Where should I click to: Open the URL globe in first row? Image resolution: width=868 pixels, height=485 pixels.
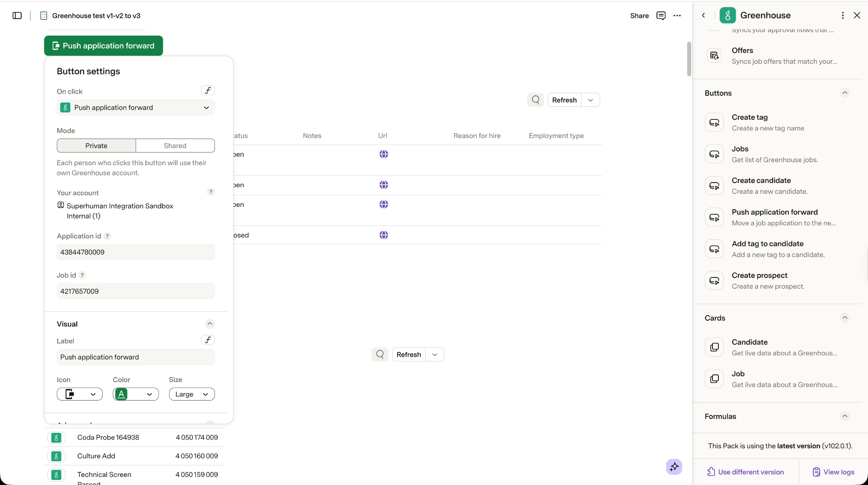384,154
